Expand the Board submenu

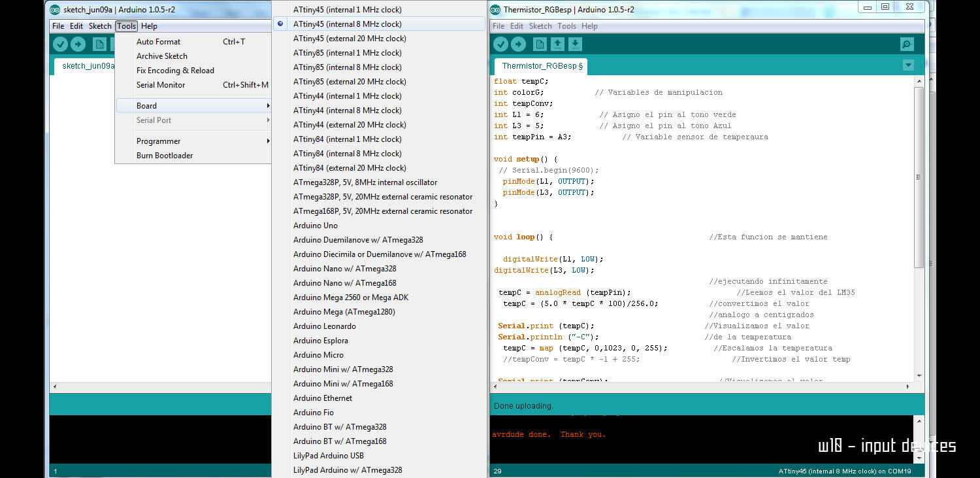pos(193,106)
